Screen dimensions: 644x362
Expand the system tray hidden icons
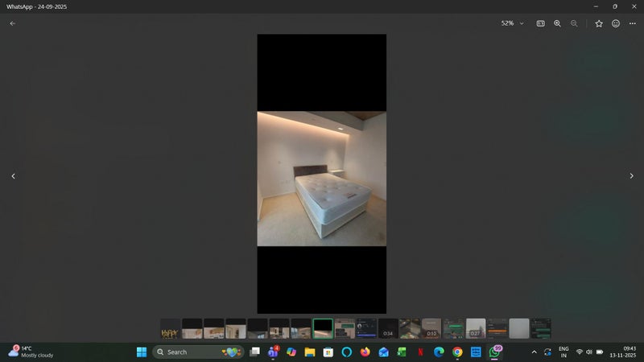point(534,352)
